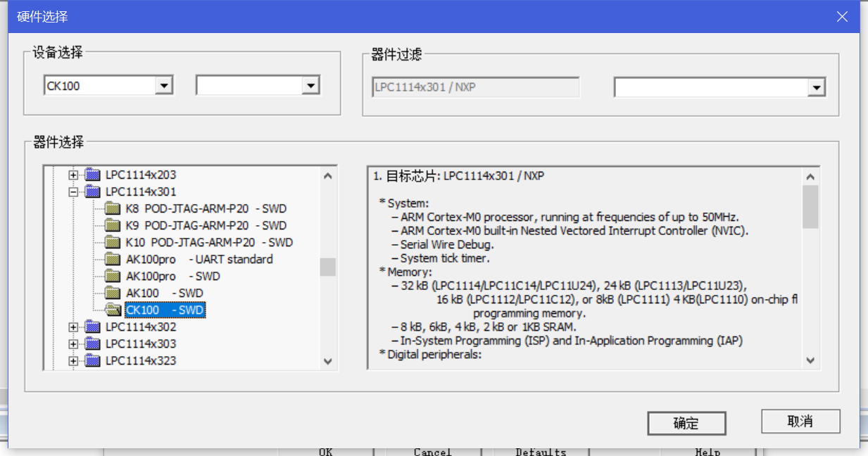Image resolution: width=868 pixels, height=456 pixels.
Task: Click the K8 POD-JTAG-ARM-P20 folder icon
Action: [x=113, y=208]
